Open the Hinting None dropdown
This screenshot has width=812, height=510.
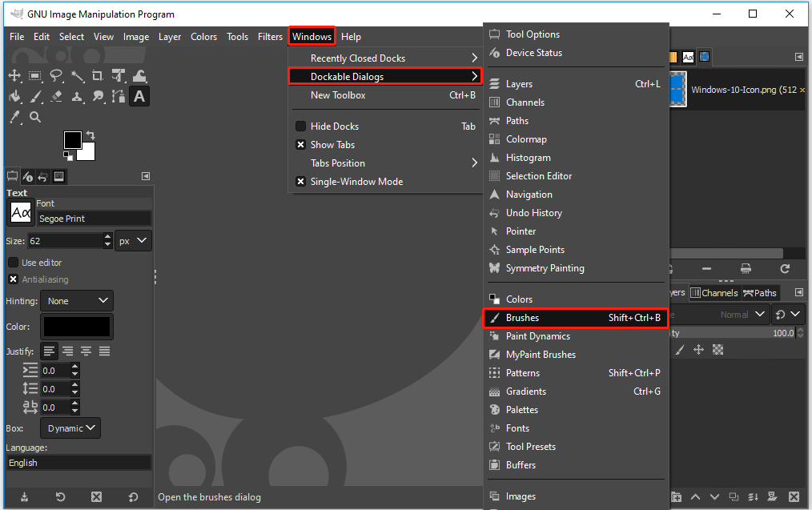coord(77,301)
